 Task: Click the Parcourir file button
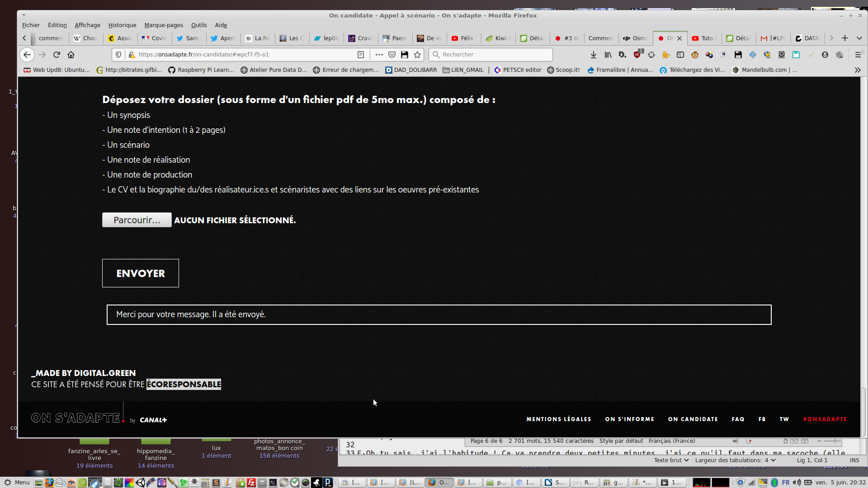point(137,220)
